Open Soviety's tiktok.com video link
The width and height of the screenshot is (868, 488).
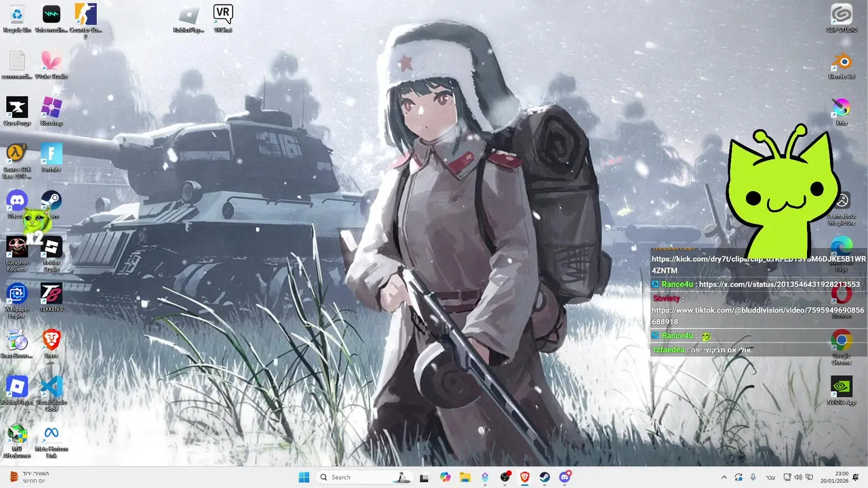(x=758, y=316)
